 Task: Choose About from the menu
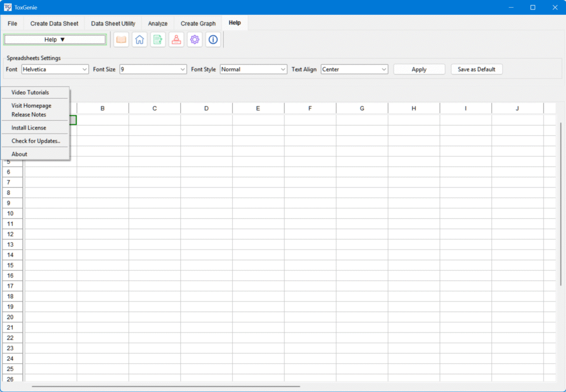point(35,154)
